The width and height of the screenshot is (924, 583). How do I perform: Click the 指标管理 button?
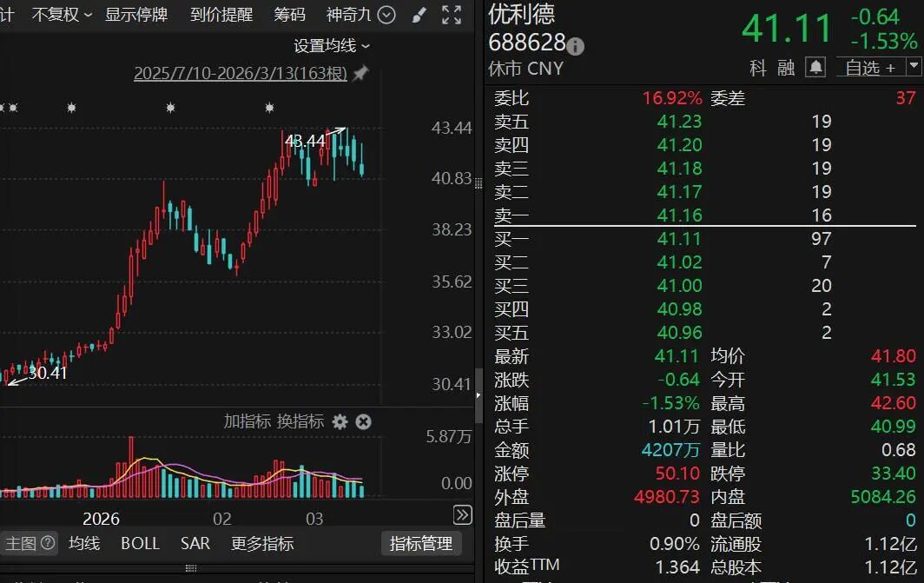coord(421,543)
